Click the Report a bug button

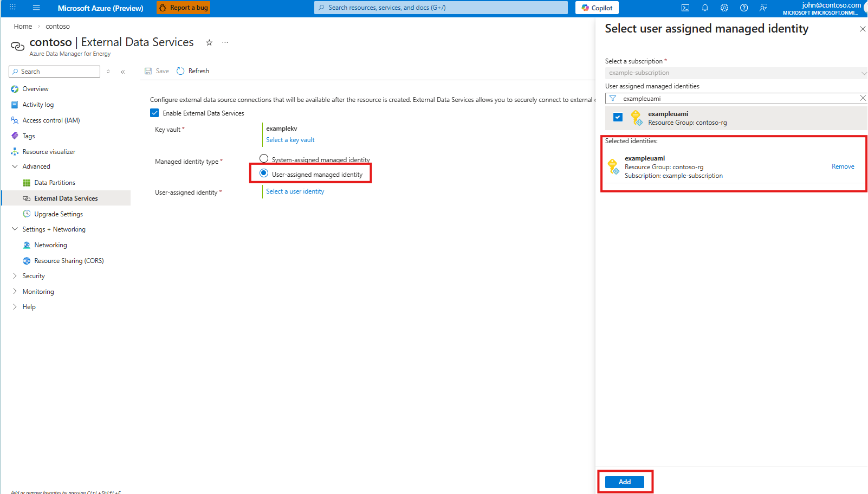pyautogui.click(x=183, y=8)
